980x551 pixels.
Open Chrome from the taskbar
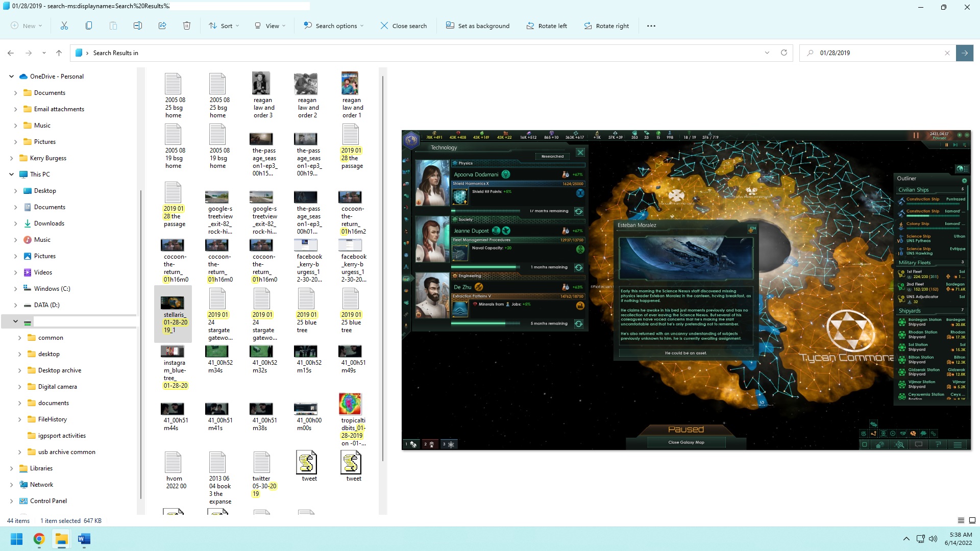39,539
